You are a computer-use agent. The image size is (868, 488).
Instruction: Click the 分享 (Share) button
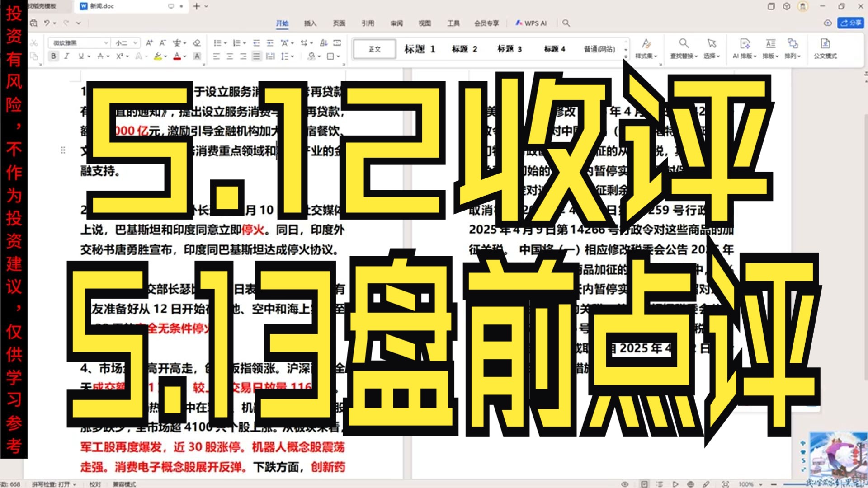pyautogui.click(x=850, y=23)
